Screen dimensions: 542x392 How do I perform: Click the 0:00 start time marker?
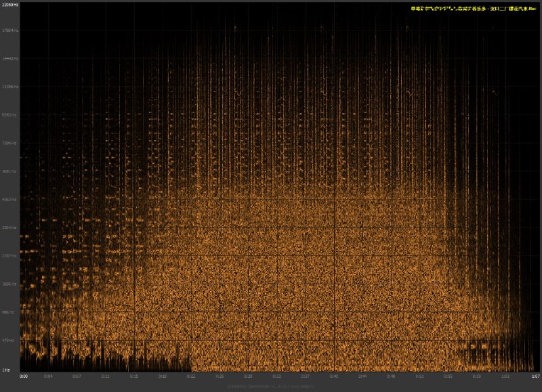pos(23,375)
